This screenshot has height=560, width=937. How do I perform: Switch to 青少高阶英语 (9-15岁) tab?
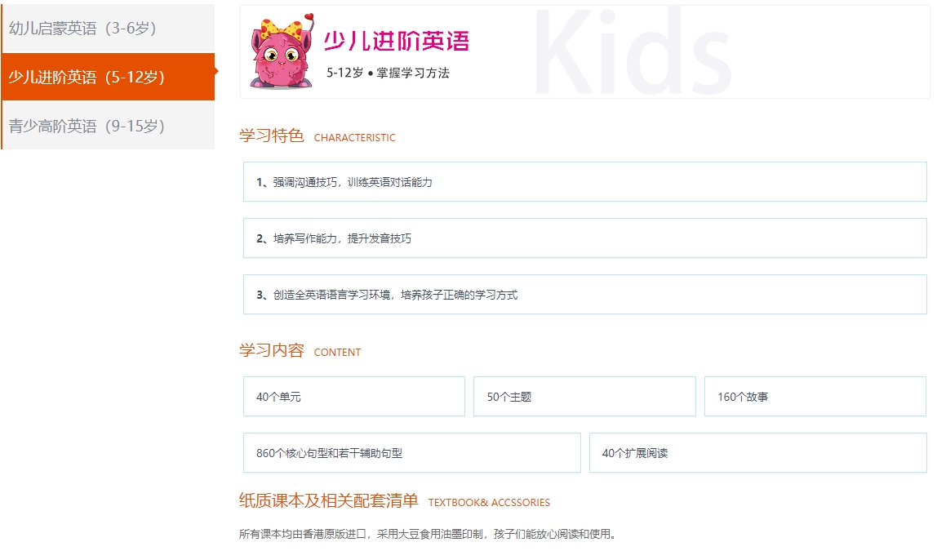[109, 126]
